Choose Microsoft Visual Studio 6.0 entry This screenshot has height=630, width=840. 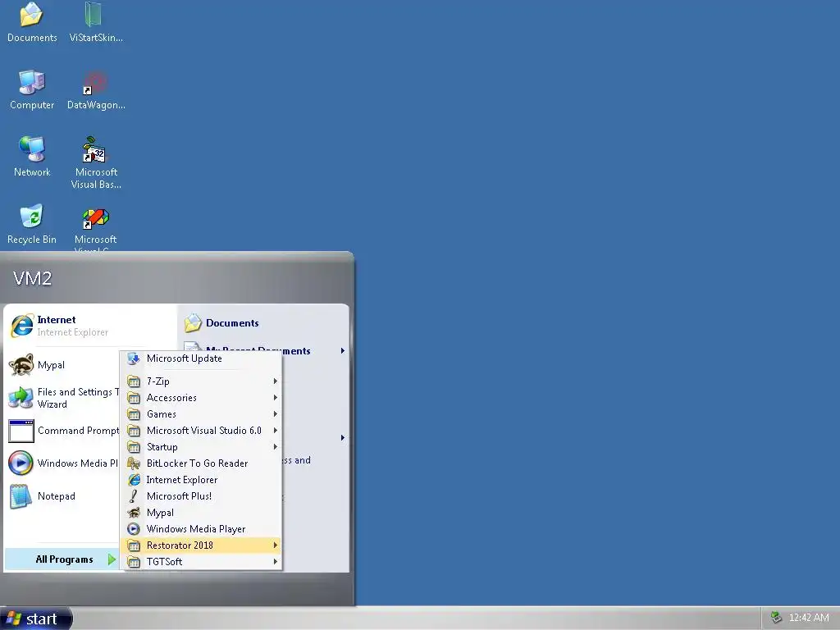(202, 430)
